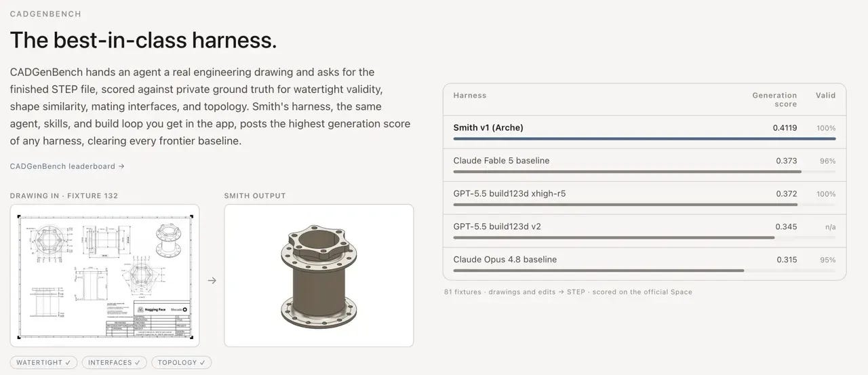This screenshot has width=868, height=375.
Task: Select the Smith v1 (Arche) row
Action: tap(644, 132)
